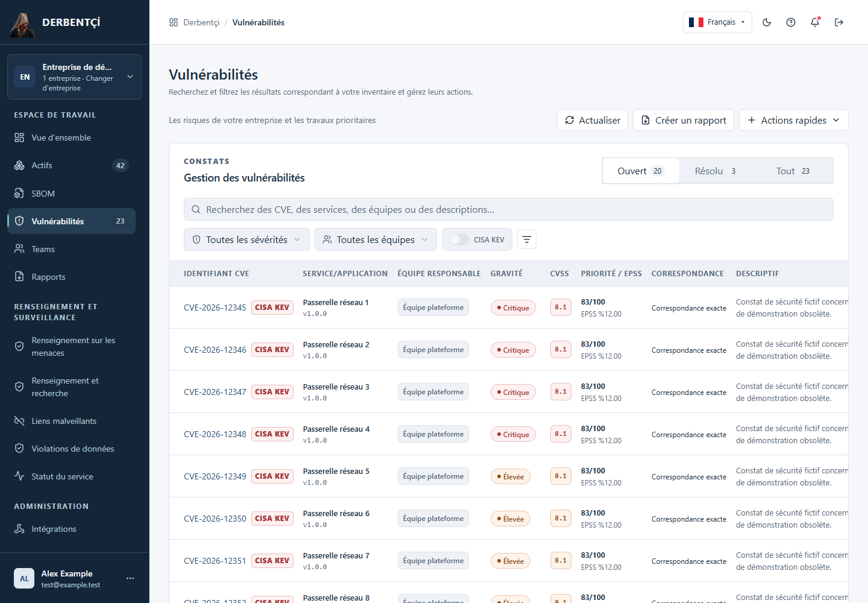Screen dimensions: 868x603
Task: Click the Vue d'ensemble sidebar icon
Action: point(19,137)
